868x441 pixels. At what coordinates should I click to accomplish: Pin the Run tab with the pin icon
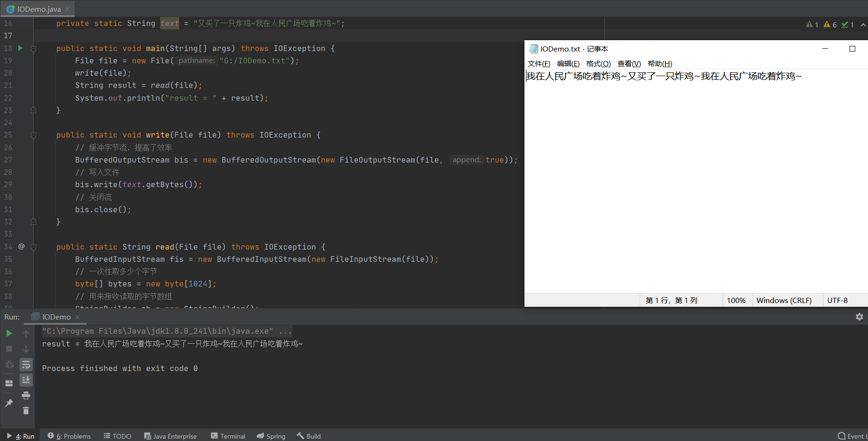pos(9,403)
